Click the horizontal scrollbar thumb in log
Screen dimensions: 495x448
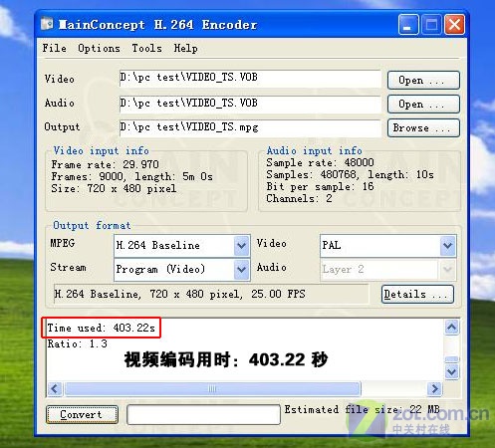[x=212, y=388]
